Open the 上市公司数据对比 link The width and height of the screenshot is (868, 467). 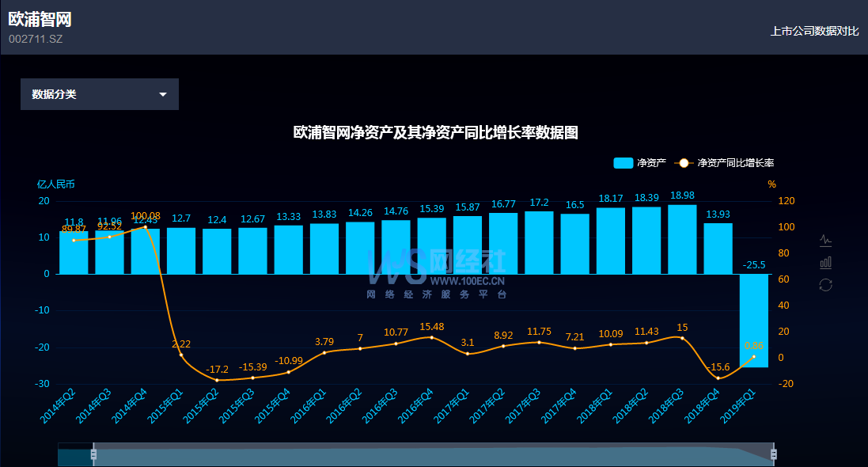814,31
